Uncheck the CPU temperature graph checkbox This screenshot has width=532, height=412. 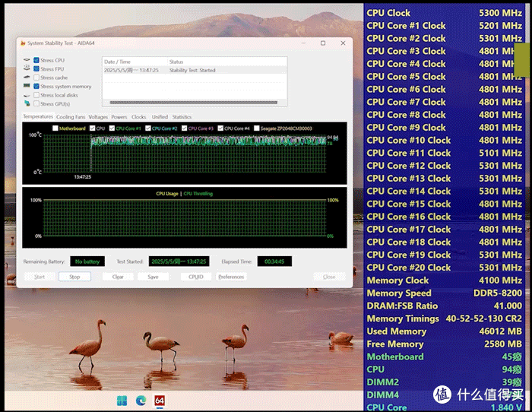click(x=92, y=128)
